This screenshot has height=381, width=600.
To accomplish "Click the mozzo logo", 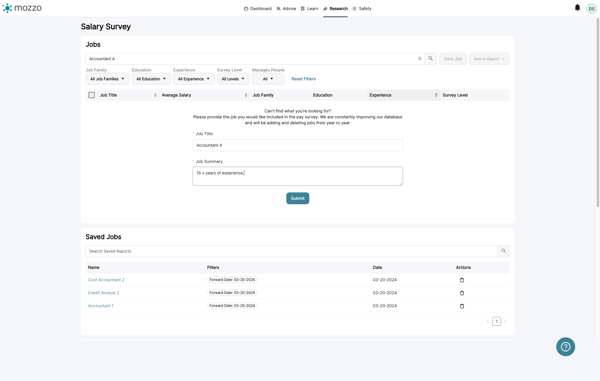I will 22,8.
